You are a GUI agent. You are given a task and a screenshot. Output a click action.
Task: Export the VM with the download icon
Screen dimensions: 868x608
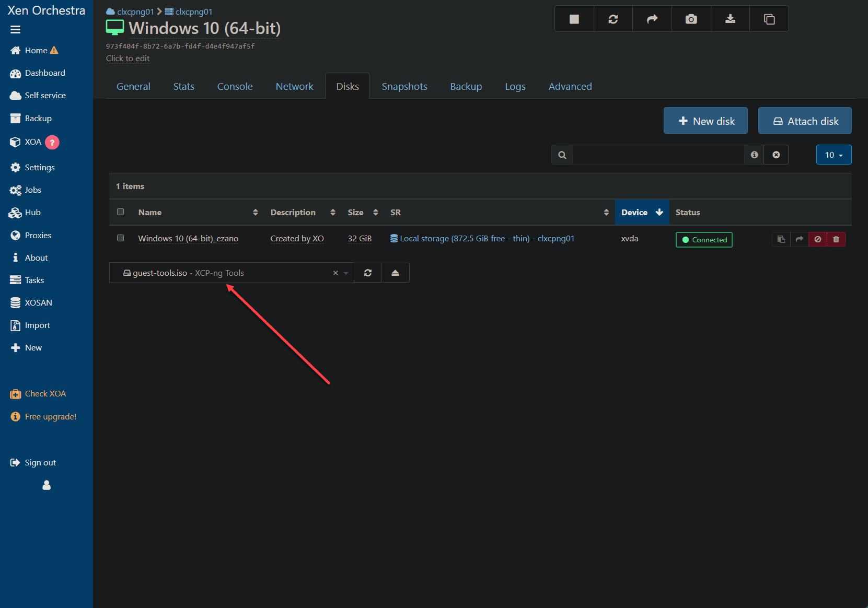[x=730, y=19]
